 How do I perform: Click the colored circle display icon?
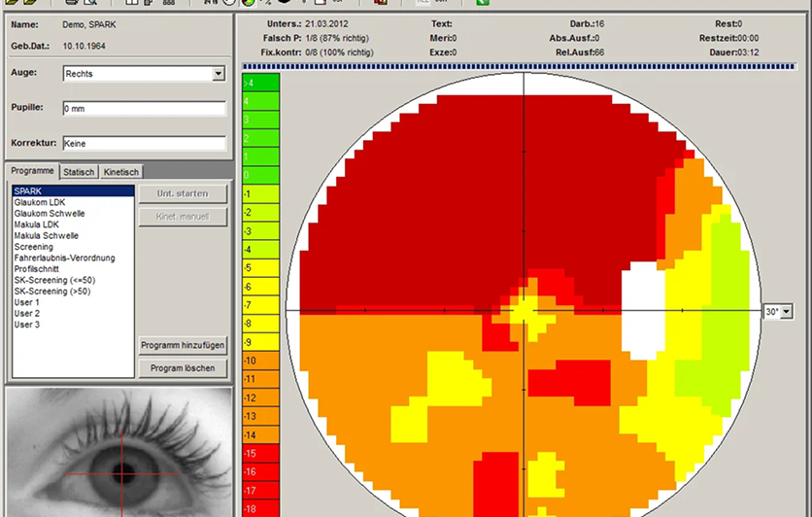coord(248,2)
